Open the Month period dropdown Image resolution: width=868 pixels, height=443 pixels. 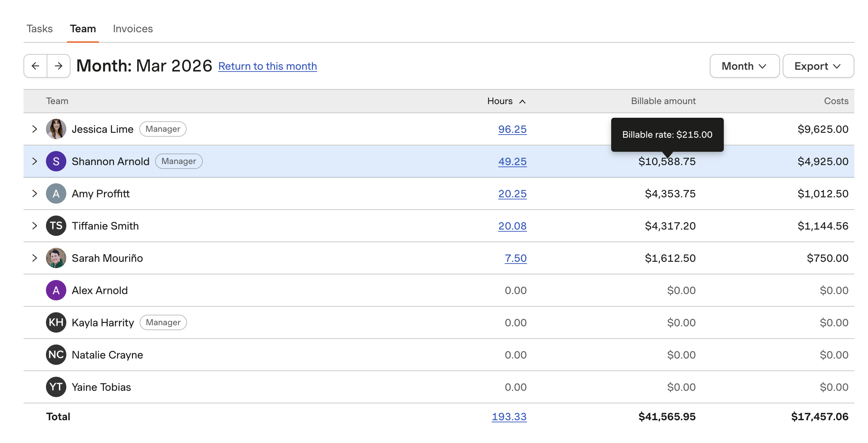[745, 66]
